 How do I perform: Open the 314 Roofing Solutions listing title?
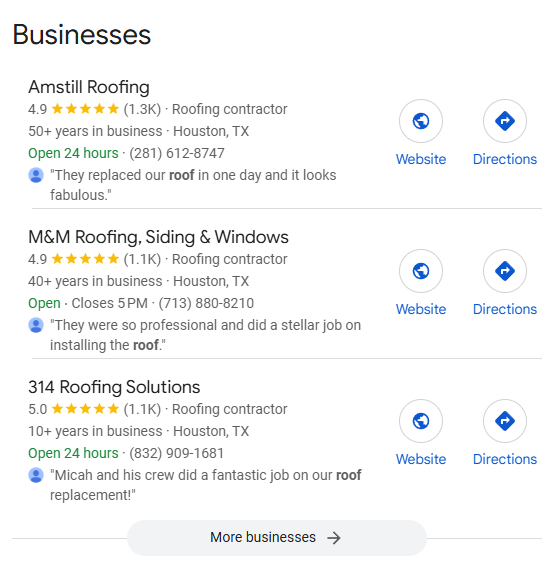114,387
